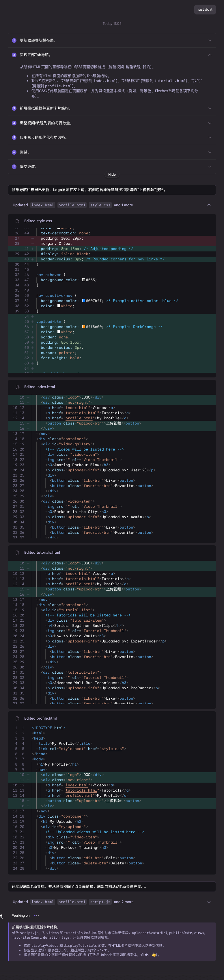Click the file icon beside Edited style.css
The width and height of the screenshot is (224, 980).
tap(18, 221)
